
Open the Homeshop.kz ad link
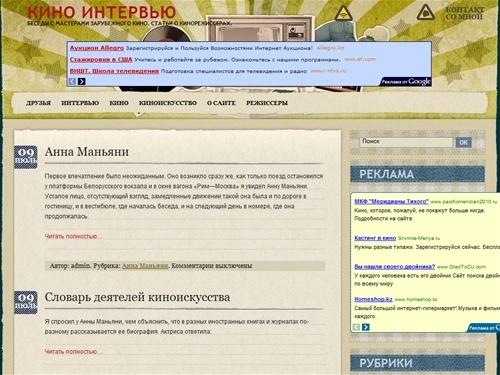373,299
